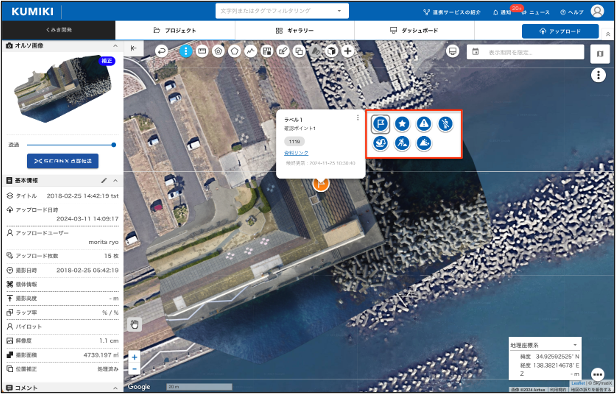Select the edit pencil annotation tool

tap(283, 51)
